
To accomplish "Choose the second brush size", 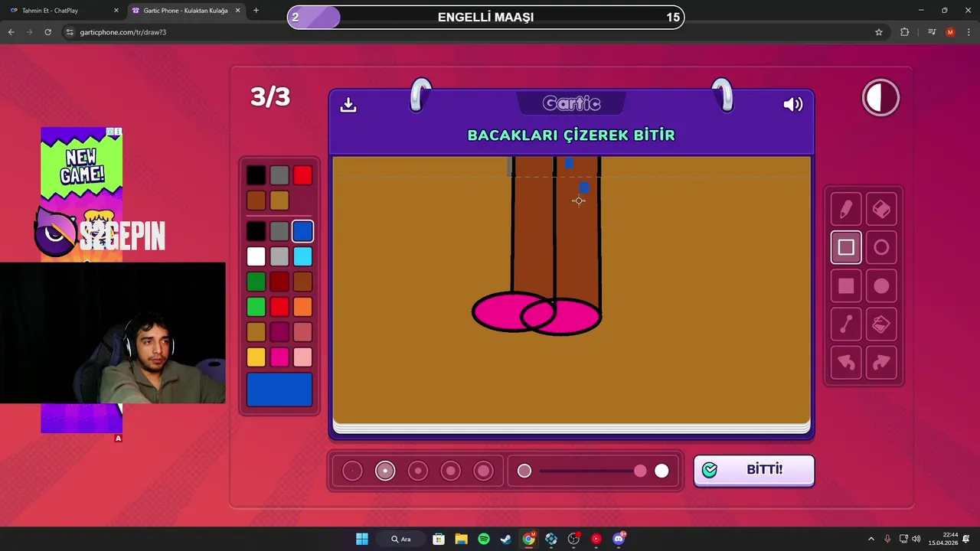I will click(385, 471).
